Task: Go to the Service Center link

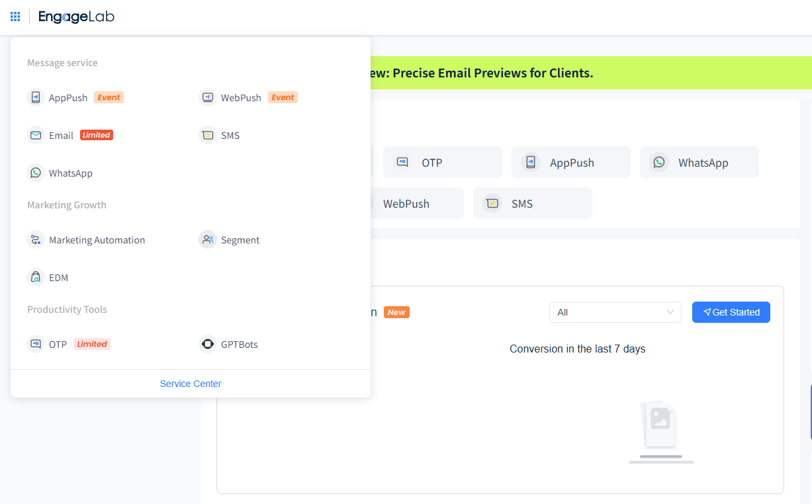Action: tap(191, 384)
